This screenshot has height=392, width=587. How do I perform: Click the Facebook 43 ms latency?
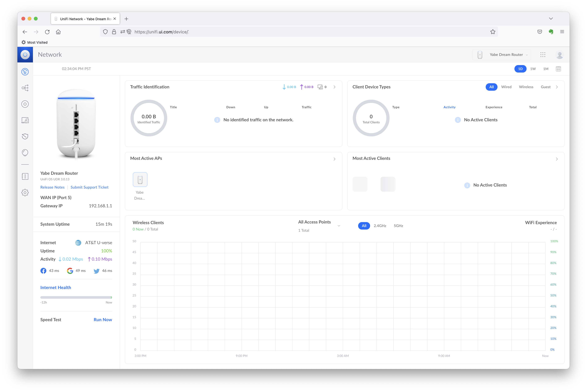(50, 271)
